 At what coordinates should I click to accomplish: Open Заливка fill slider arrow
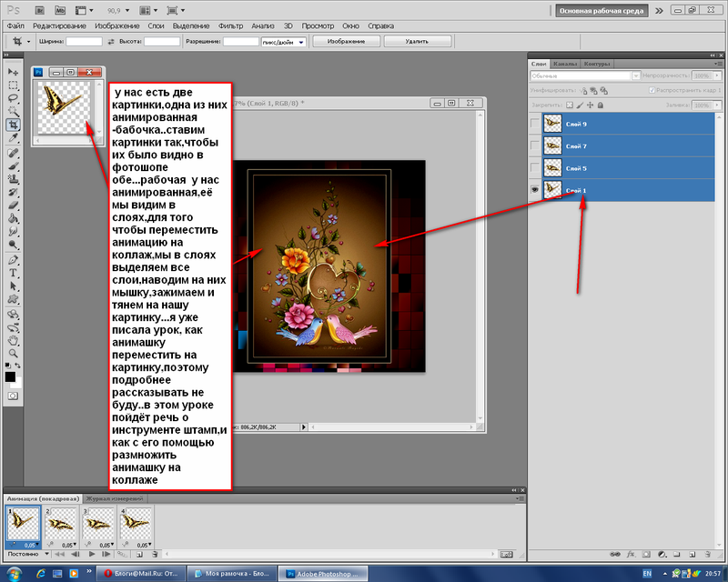717,105
